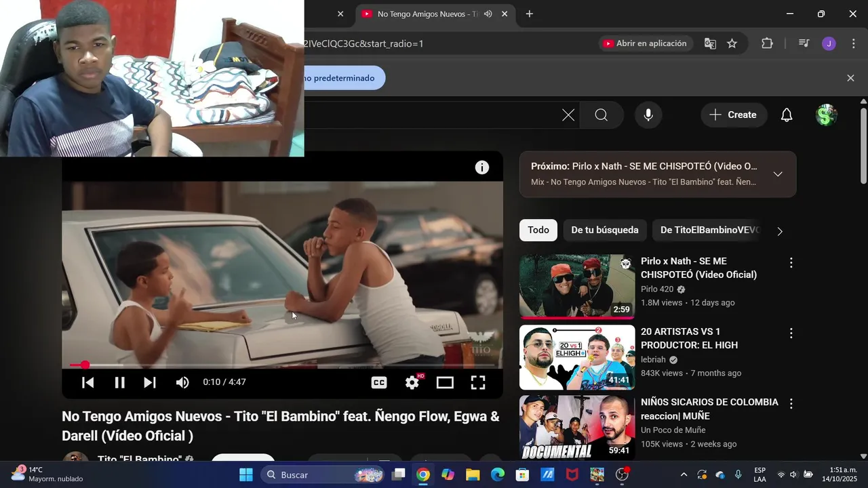
Task: Open Google Chrome from the taskbar
Action: pos(423,474)
